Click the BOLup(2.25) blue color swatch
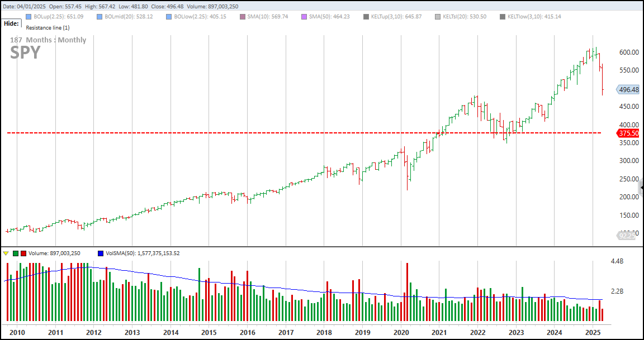The width and height of the screenshot is (644, 340). (x=29, y=17)
